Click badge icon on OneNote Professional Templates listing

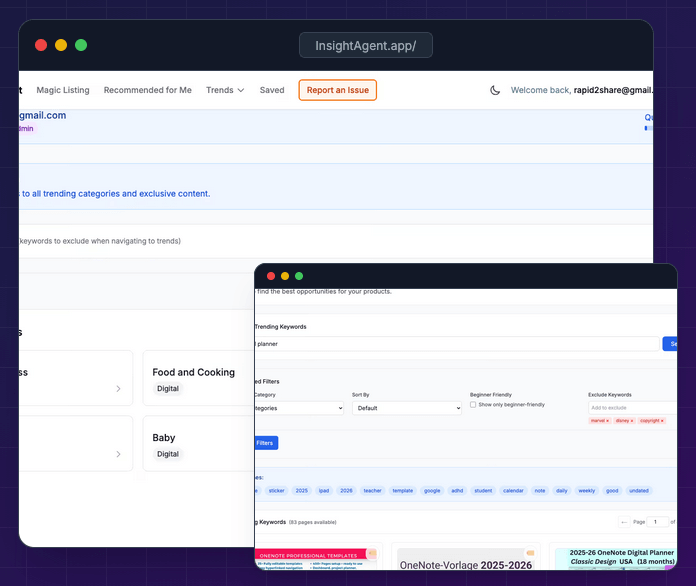pyautogui.click(x=371, y=553)
